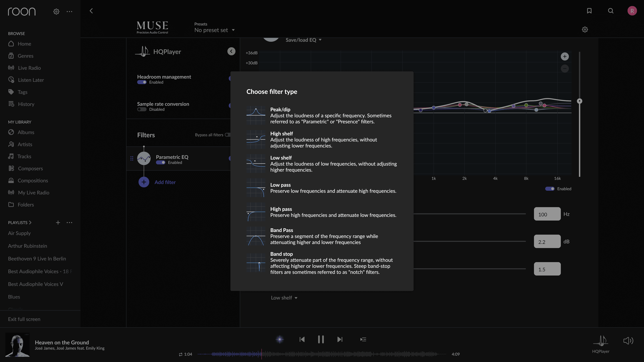644x362 pixels.
Task: Expand the PLAYLISTS section chevron
Action: (30, 223)
